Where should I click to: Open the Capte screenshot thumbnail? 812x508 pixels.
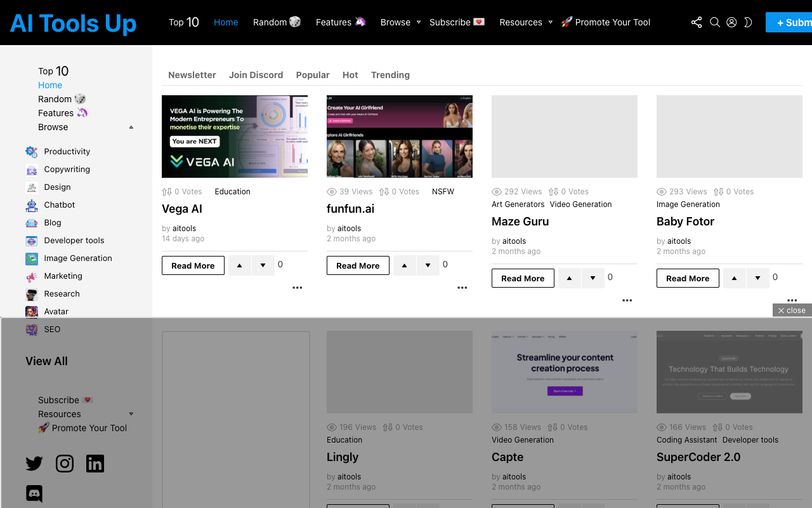click(x=565, y=372)
